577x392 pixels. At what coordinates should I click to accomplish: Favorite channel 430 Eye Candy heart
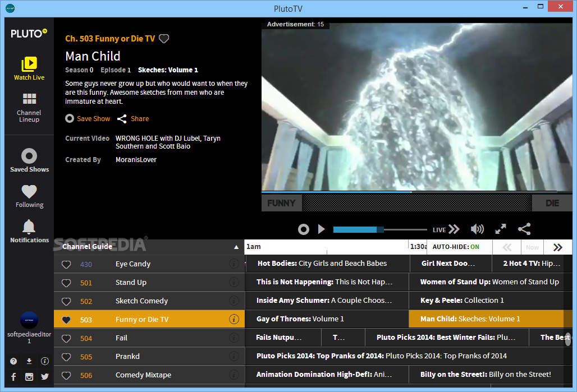click(66, 264)
